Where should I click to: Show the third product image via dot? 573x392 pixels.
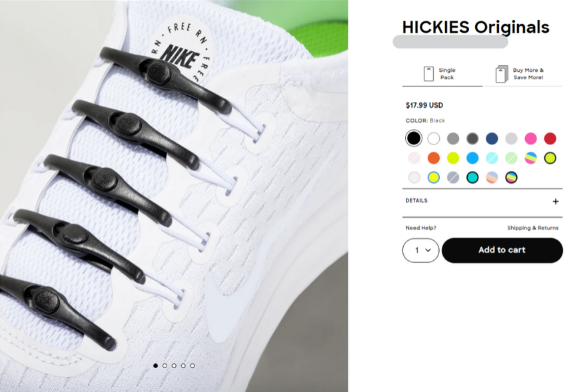point(174,365)
